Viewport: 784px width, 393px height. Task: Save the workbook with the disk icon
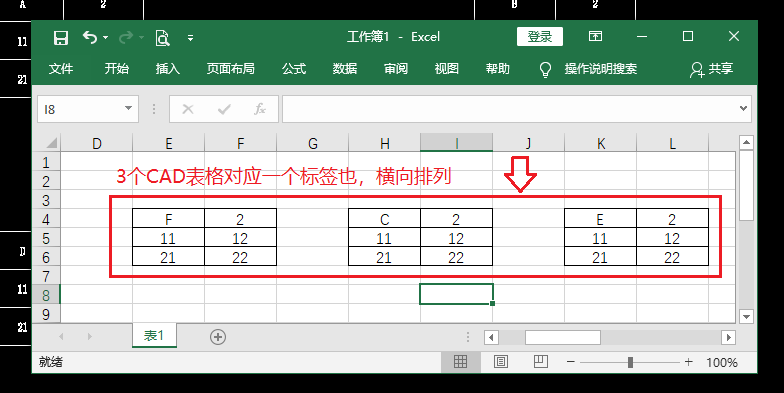[60, 38]
